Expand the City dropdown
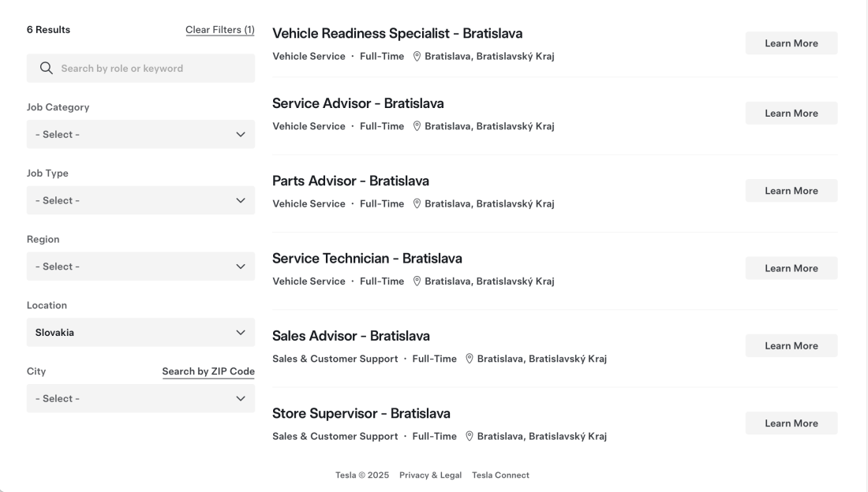The height and width of the screenshot is (492, 868). (140, 398)
